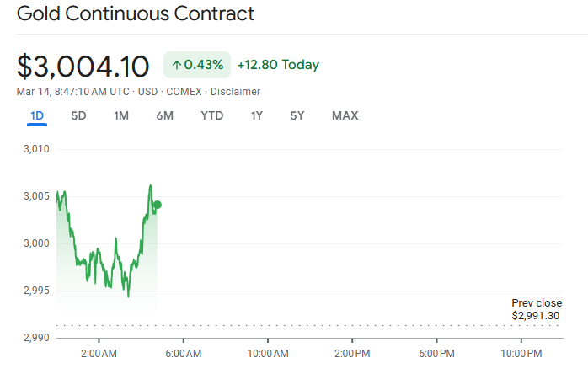The height and width of the screenshot is (374, 588).
Task: Click the green 0.43% change badge
Action: (x=196, y=65)
